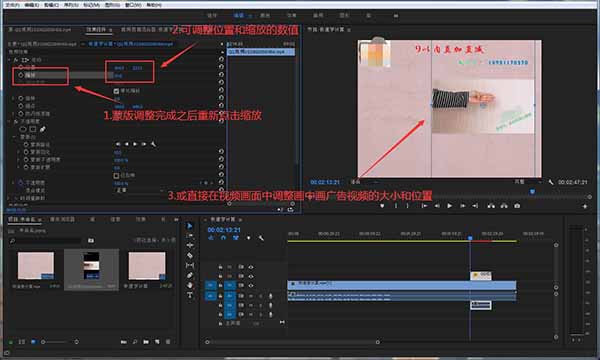Hide the top video track with eye icon

tap(251, 267)
